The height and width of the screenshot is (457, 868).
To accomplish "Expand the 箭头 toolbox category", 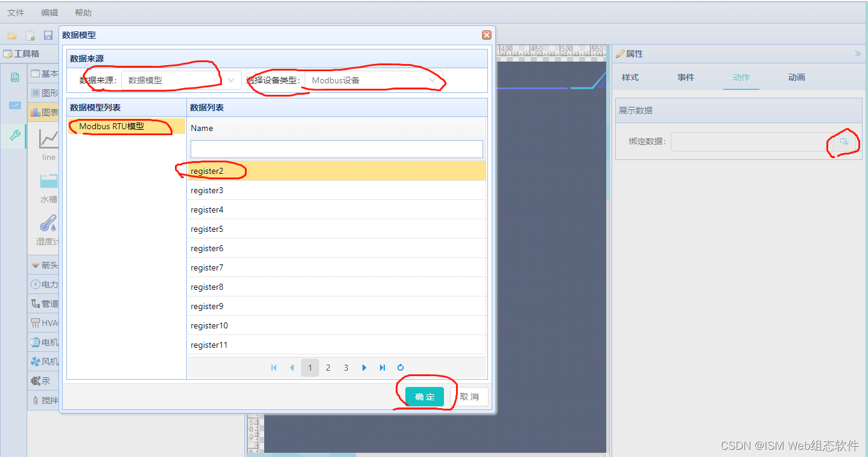I will click(44, 265).
